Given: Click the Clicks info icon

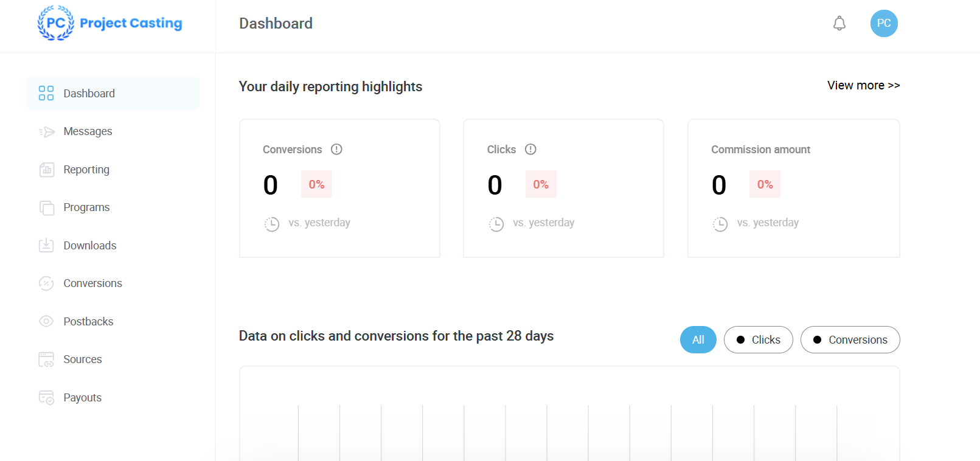Looking at the screenshot, I should pos(530,150).
